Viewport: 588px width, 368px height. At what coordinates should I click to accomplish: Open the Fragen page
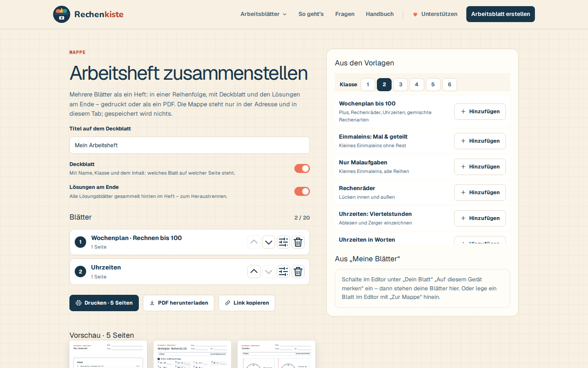click(345, 14)
